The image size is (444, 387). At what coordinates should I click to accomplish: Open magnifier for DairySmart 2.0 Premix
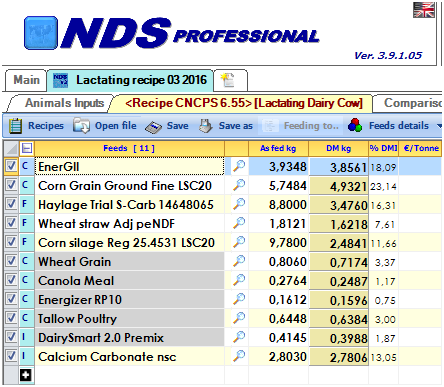pos(239,337)
